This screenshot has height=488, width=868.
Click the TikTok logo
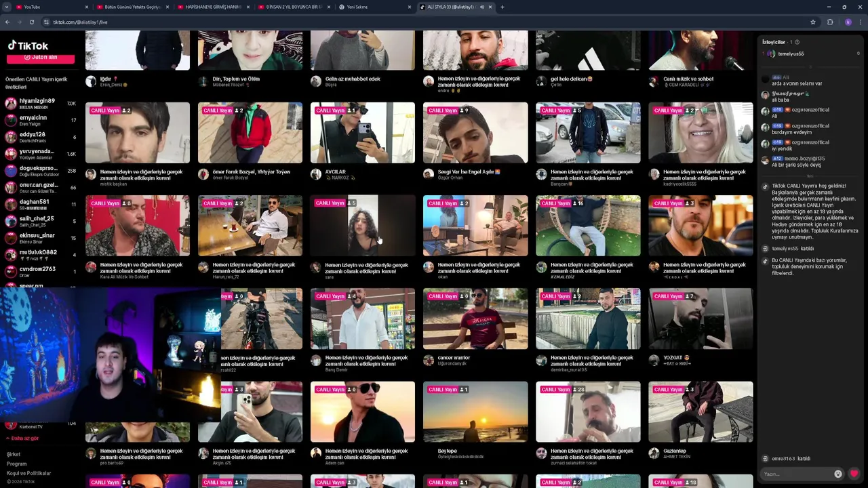tap(28, 45)
